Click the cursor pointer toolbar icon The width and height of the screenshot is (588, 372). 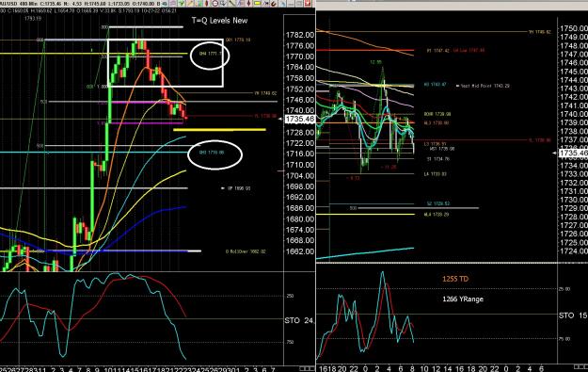(x=223, y=4)
